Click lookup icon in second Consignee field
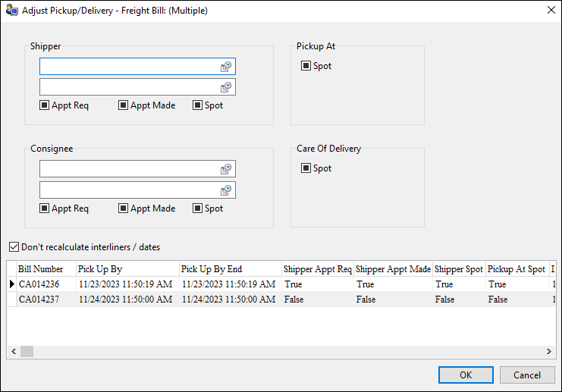This screenshot has width=562, height=392. pos(226,190)
